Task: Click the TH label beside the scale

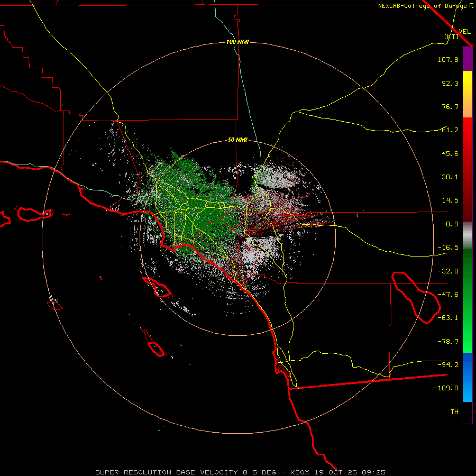Action: tap(454, 412)
